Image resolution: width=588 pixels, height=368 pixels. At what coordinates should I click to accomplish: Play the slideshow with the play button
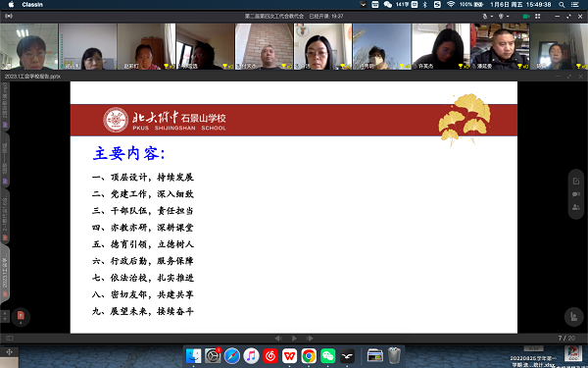[294, 339]
